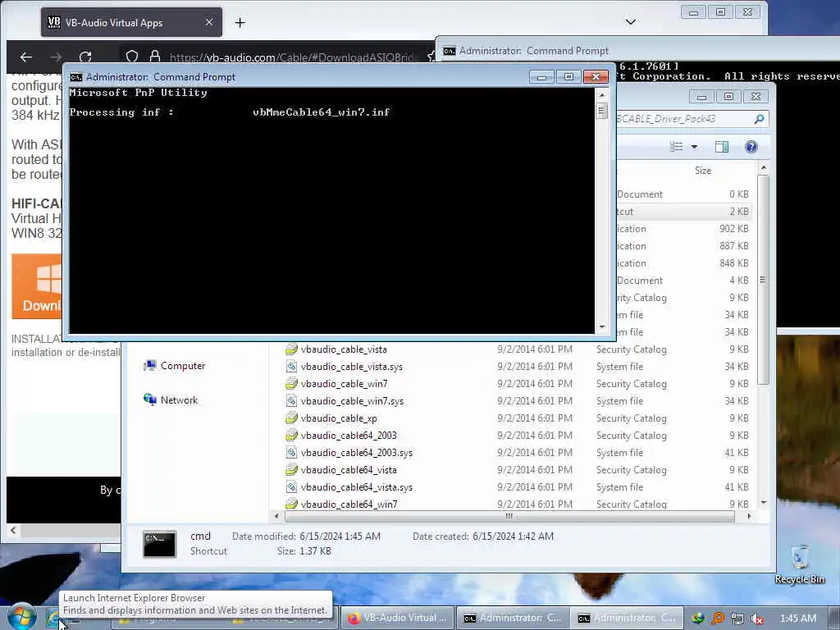Viewport: 840px width, 630px height.
Task: Click the file icon of vbaudio_cable_xp
Action: 291,418
